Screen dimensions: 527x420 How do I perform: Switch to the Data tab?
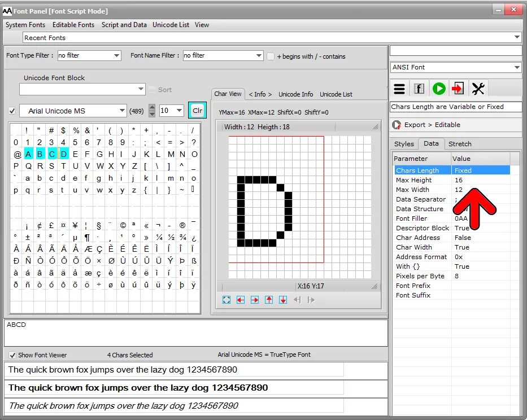tap(431, 143)
